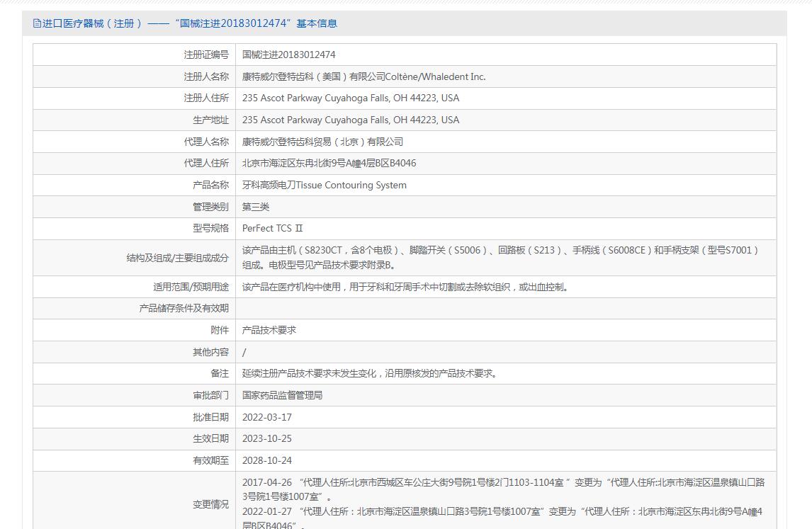Click the 附件 label
This screenshot has height=529, width=812.
[x=220, y=330]
